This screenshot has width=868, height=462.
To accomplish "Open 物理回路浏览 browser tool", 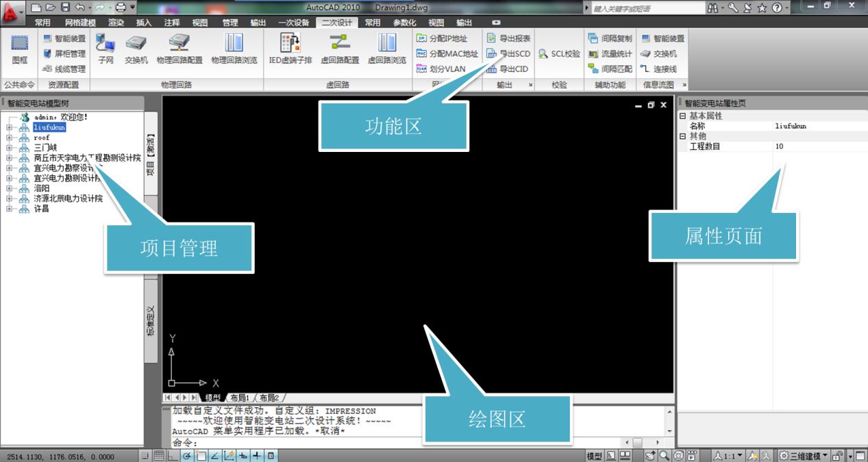I will pos(234,49).
